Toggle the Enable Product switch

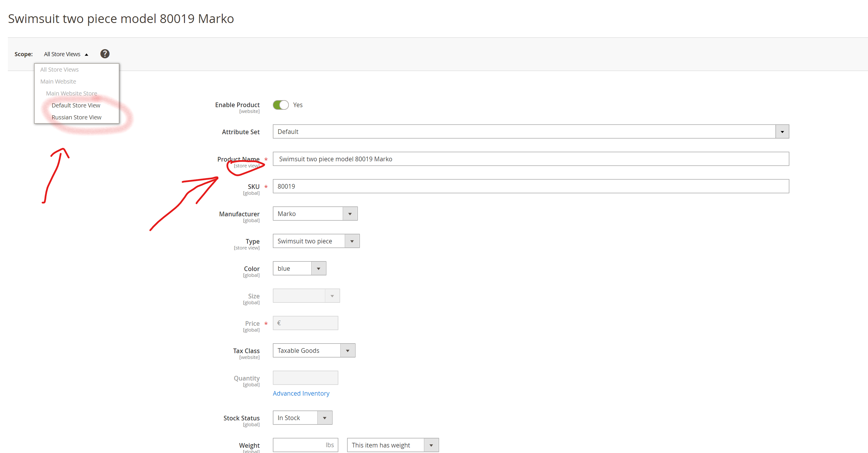281,105
